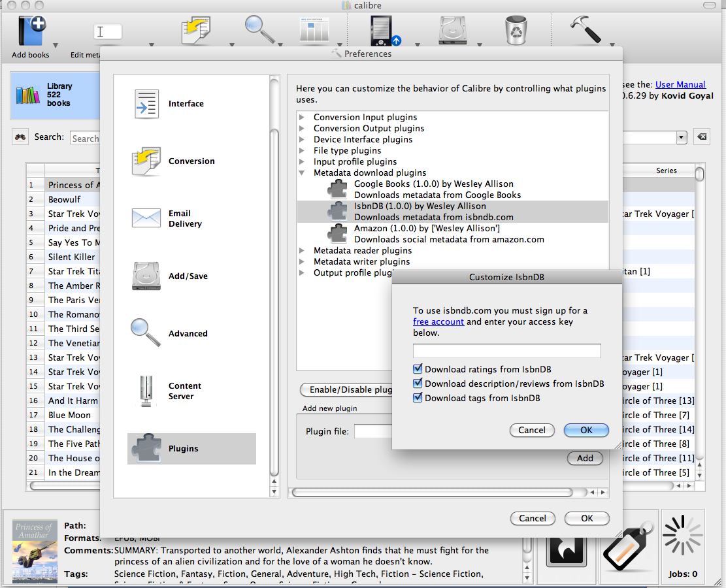Expand Output profile plugins
The image size is (726, 588).
(x=302, y=272)
